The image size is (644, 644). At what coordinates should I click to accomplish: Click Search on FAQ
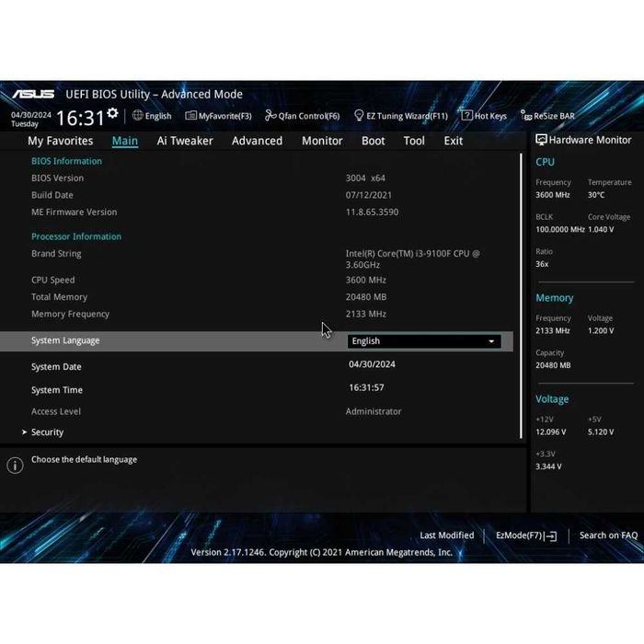tap(608, 535)
